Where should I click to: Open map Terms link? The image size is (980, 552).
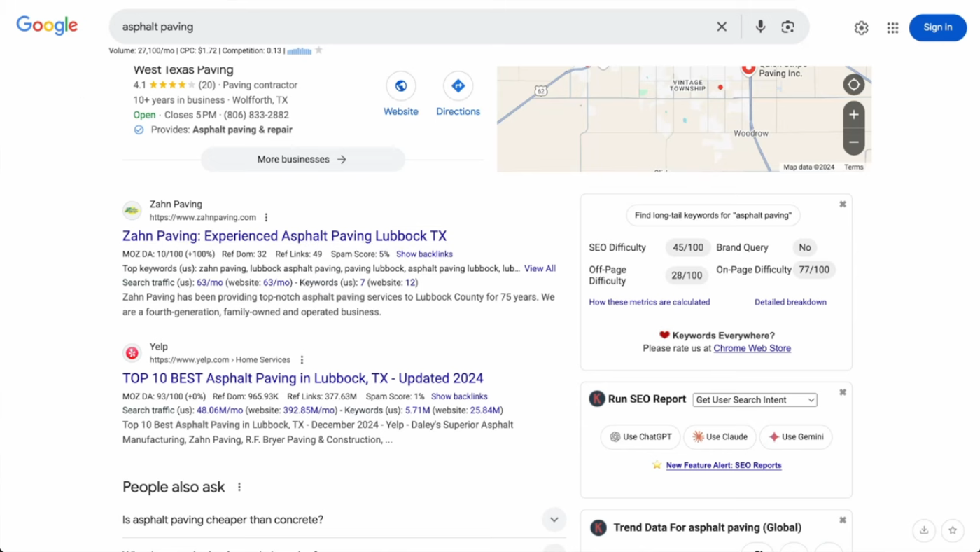[x=853, y=167]
